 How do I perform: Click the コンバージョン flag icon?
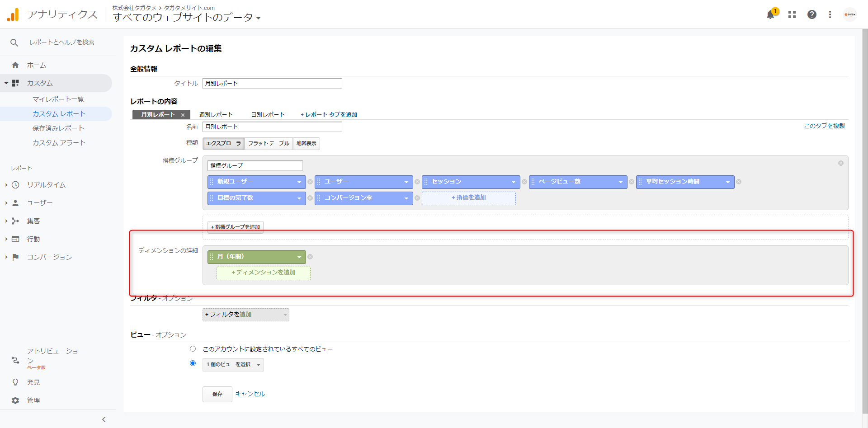pos(15,257)
